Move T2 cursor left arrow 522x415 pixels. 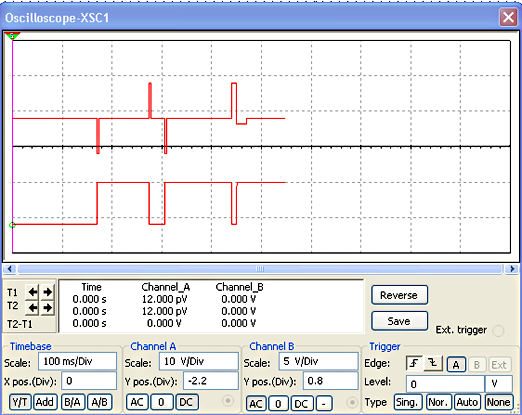pyautogui.click(x=33, y=307)
